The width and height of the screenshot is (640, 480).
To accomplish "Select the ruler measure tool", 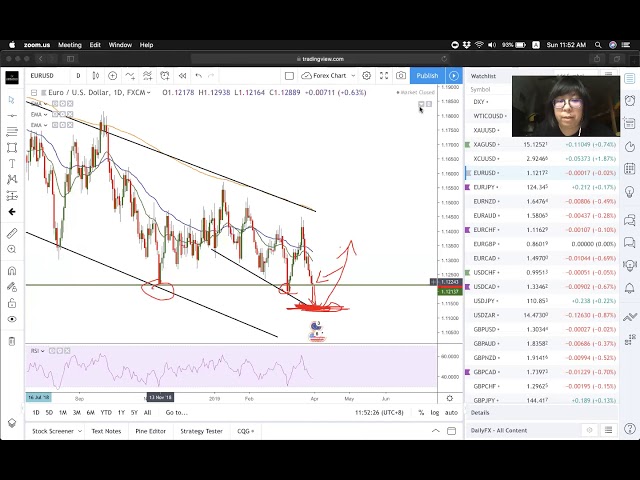I will tap(12, 233).
